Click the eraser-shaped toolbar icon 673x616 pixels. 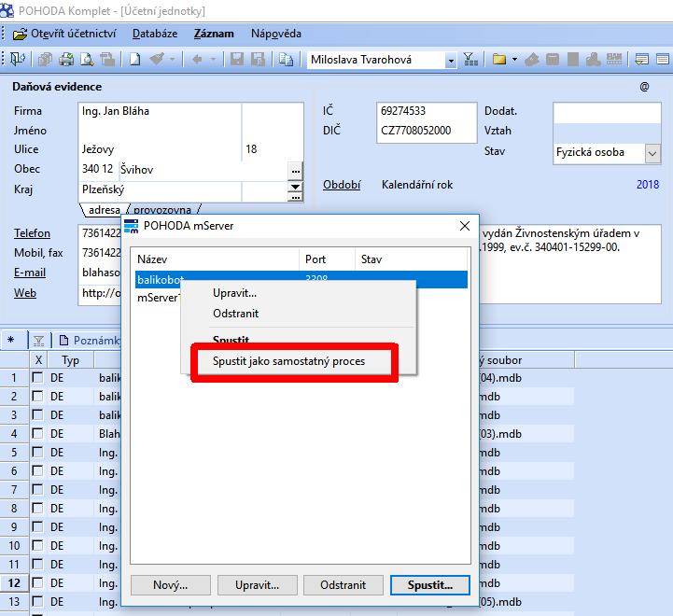point(532,59)
